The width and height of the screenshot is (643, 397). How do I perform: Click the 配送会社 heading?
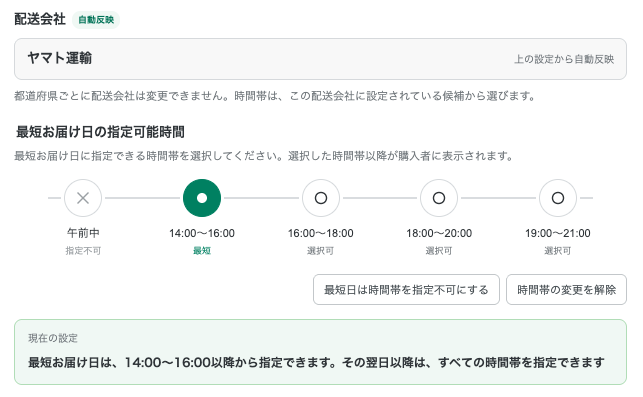coord(40,19)
